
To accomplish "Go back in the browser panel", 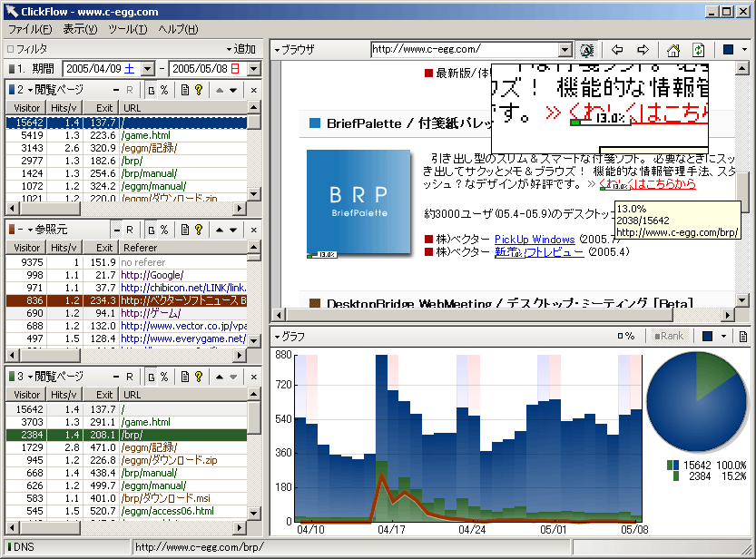I will coord(616,50).
